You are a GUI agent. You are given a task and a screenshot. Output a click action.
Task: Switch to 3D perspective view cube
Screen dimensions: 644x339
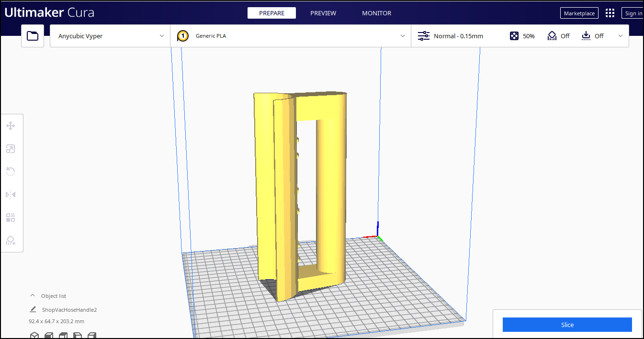[34, 335]
